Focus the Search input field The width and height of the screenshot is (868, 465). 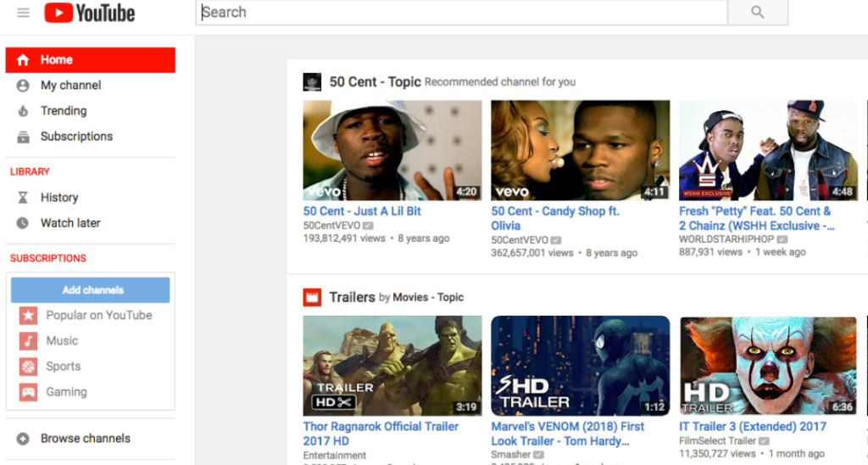pyautogui.click(x=461, y=12)
